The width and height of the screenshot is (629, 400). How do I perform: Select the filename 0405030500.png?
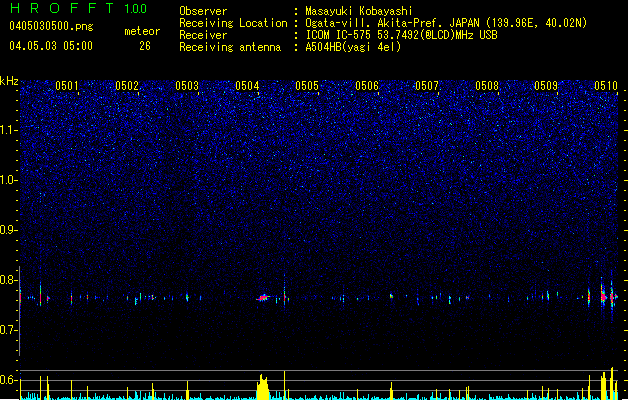[51, 26]
